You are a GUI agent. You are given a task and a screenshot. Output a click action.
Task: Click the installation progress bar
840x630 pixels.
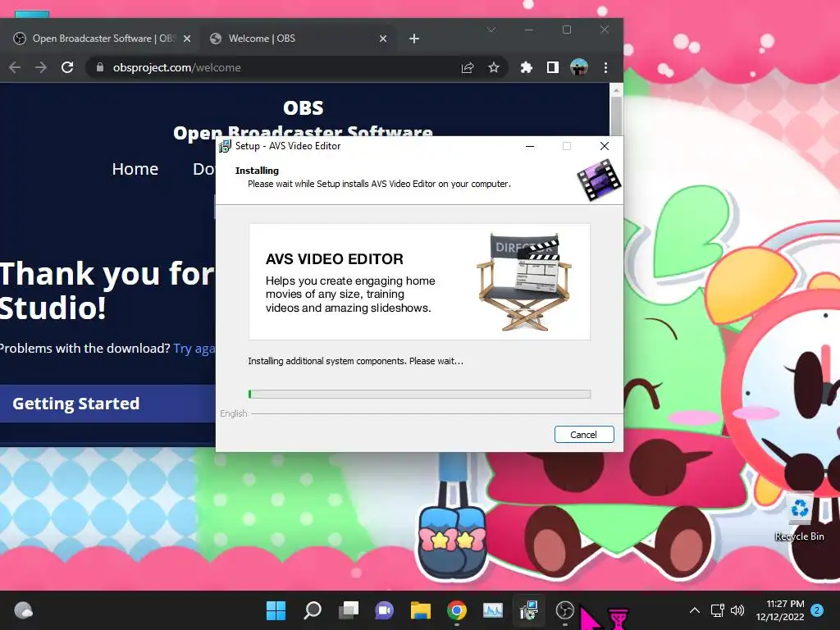[x=419, y=395]
